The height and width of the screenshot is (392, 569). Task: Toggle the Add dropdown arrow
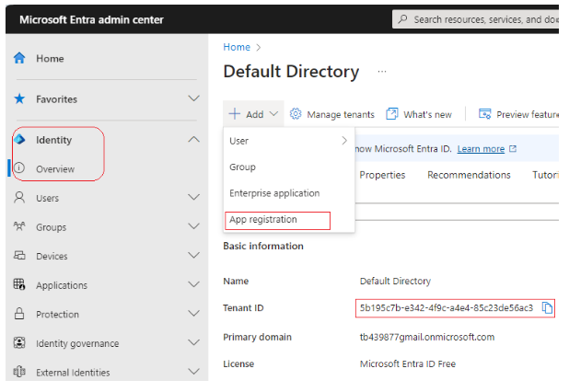[273, 114]
